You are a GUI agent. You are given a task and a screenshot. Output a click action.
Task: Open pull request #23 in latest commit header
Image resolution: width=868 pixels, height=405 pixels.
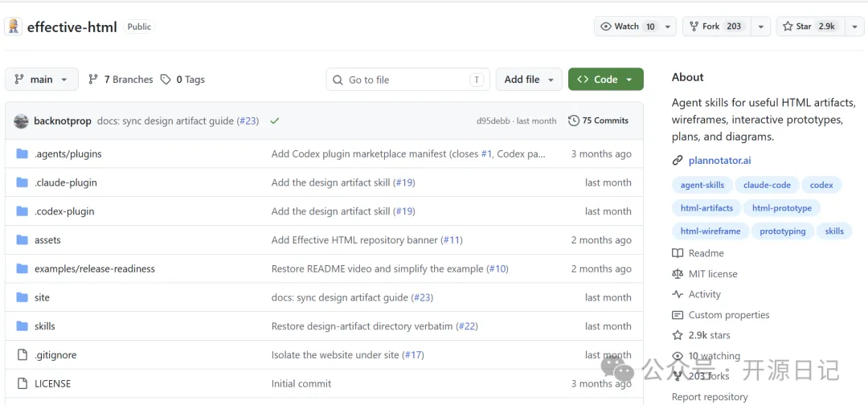(x=248, y=121)
